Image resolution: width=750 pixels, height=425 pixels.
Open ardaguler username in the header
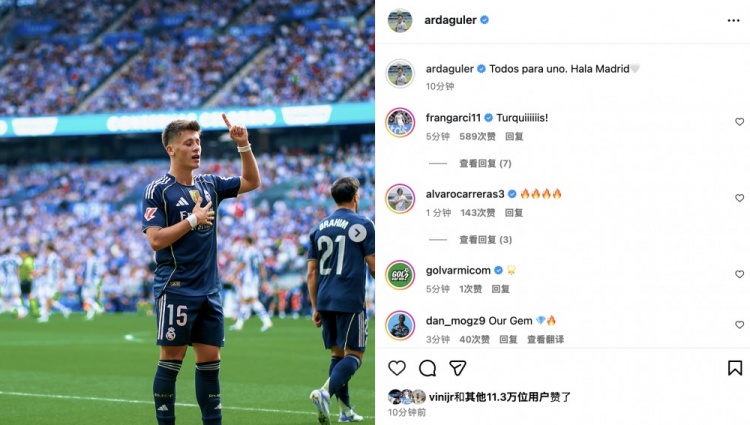[450, 20]
